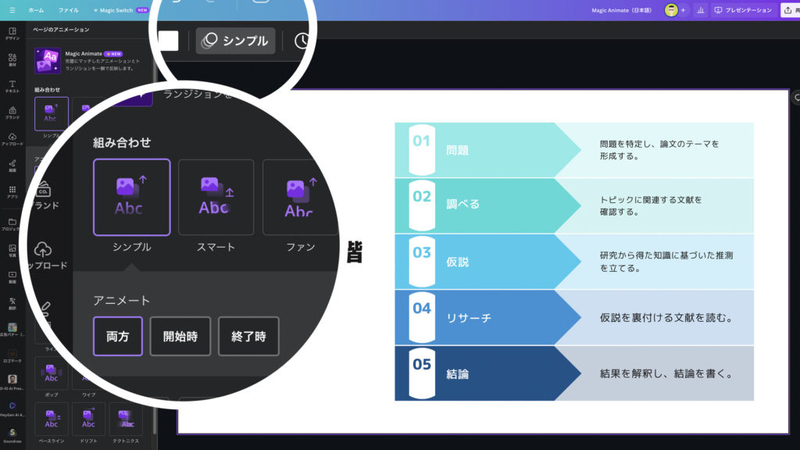This screenshot has width=800, height=450.
Task: Open the hamburger main menu
Action: [x=12, y=10]
